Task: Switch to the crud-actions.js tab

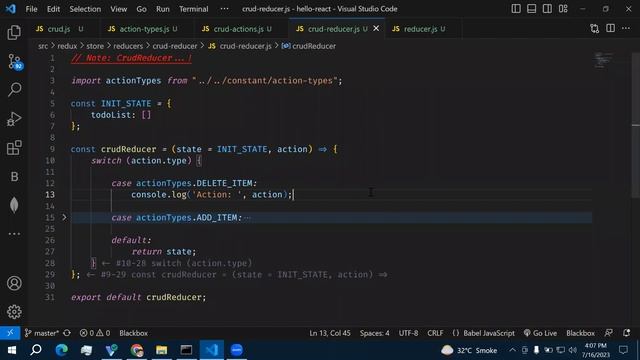Action: pyautogui.click(x=237, y=29)
